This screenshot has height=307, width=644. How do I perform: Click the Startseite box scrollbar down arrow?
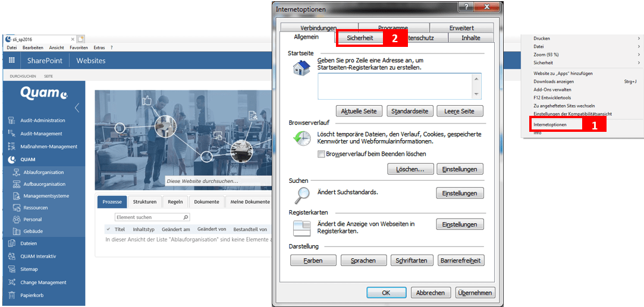point(476,94)
